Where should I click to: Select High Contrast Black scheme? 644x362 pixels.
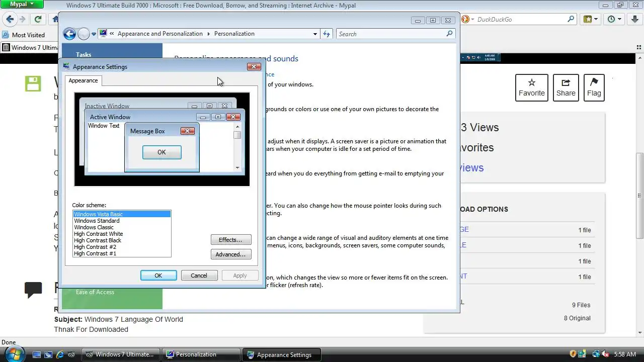pyautogui.click(x=122, y=240)
